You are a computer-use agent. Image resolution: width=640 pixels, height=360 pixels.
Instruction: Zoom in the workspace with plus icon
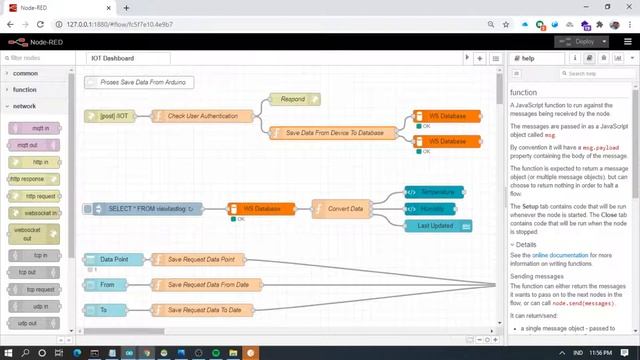496,340
